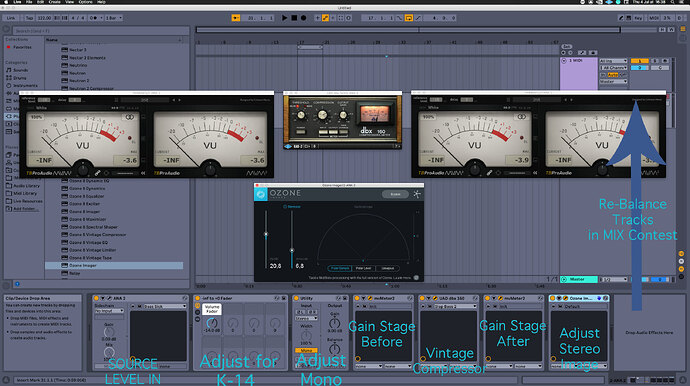The height and width of the screenshot is (386, 690).
Task: Select the Master track header
Action: click(x=579, y=279)
